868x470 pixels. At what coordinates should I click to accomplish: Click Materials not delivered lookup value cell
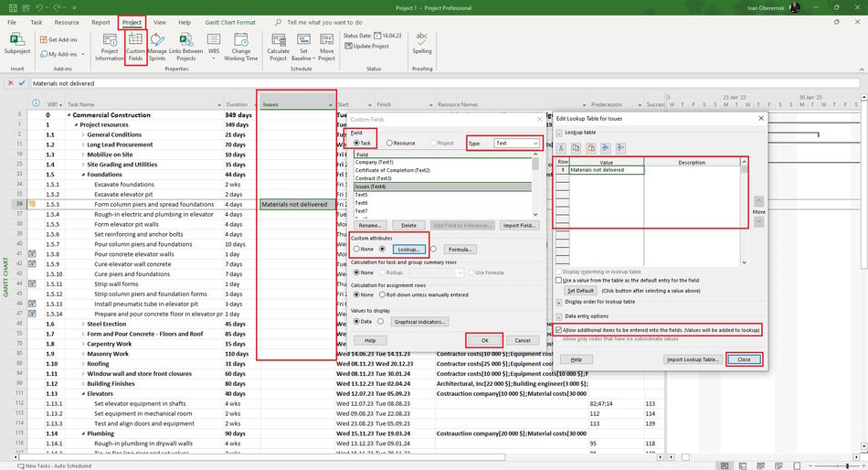(x=606, y=170)
